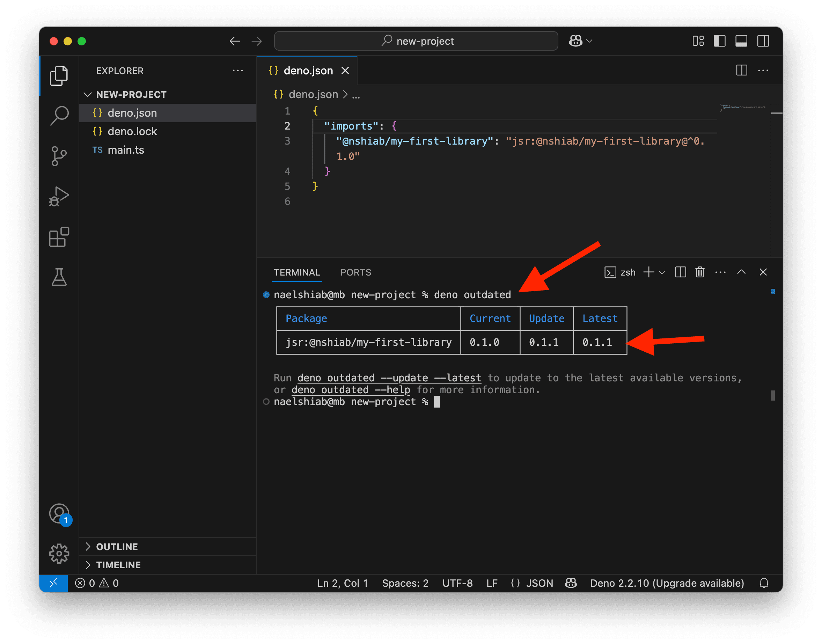Screen dimensions: 822x644
Task: Click the jsr:@nshiab/my-first-library table cell
Action: tap(368, 342)
